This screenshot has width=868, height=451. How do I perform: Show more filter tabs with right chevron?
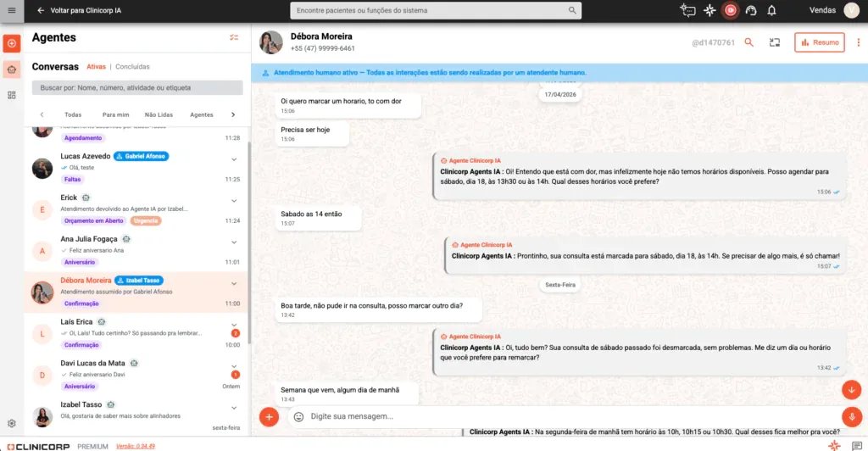233,114
